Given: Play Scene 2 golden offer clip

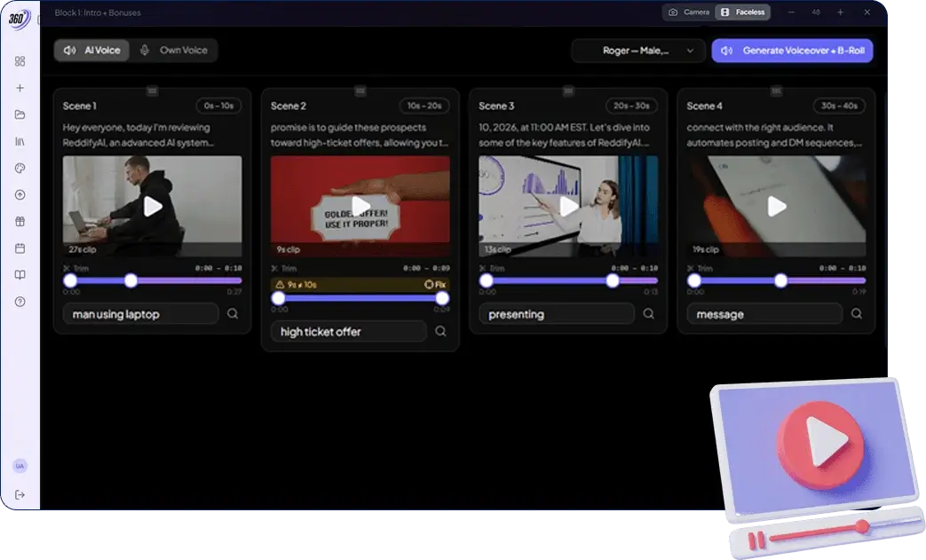Looking at the screenshot, I should [360, 207].
